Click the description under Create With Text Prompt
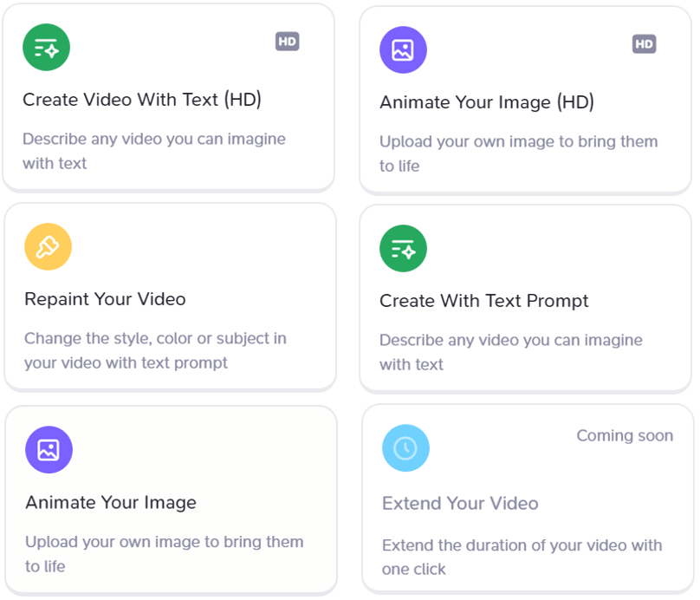 511,352
